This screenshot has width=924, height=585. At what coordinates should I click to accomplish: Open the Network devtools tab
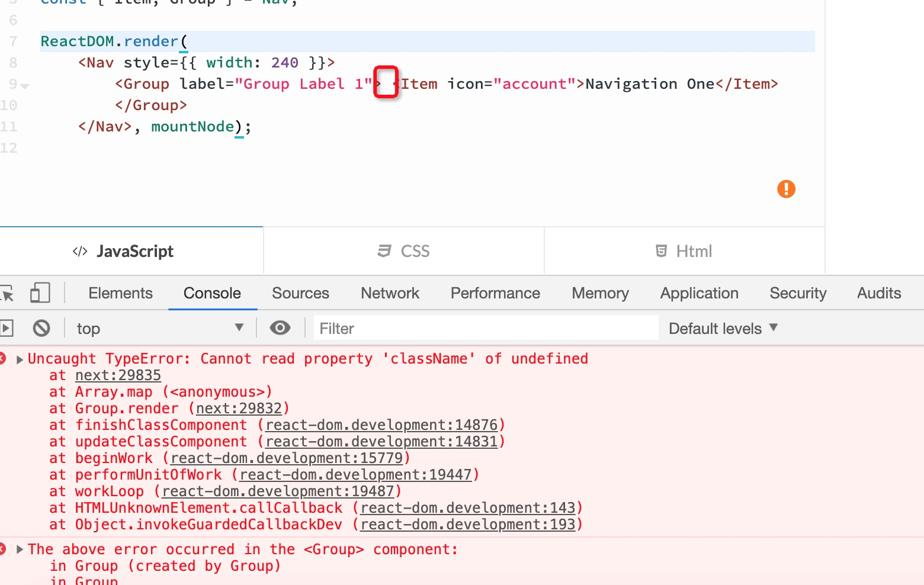click(x=390, y=293)
